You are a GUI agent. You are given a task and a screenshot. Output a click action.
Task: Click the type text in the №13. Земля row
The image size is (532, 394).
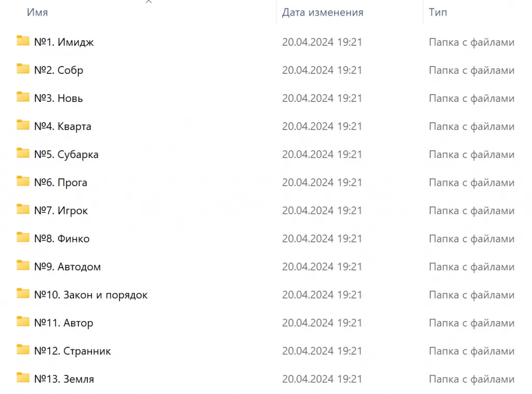pyautogui.click(x=471, y=379)
